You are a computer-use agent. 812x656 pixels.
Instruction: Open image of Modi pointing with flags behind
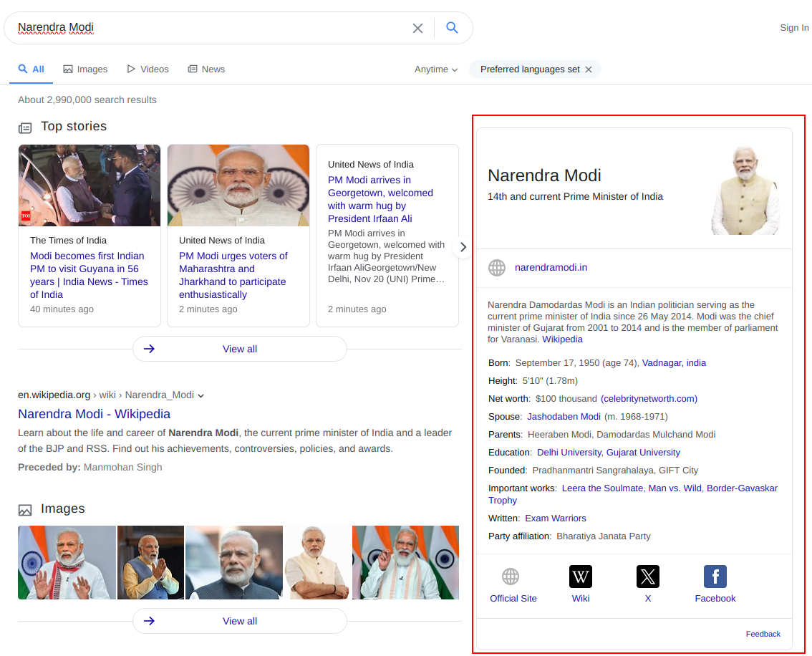click(x=405, y=563)
